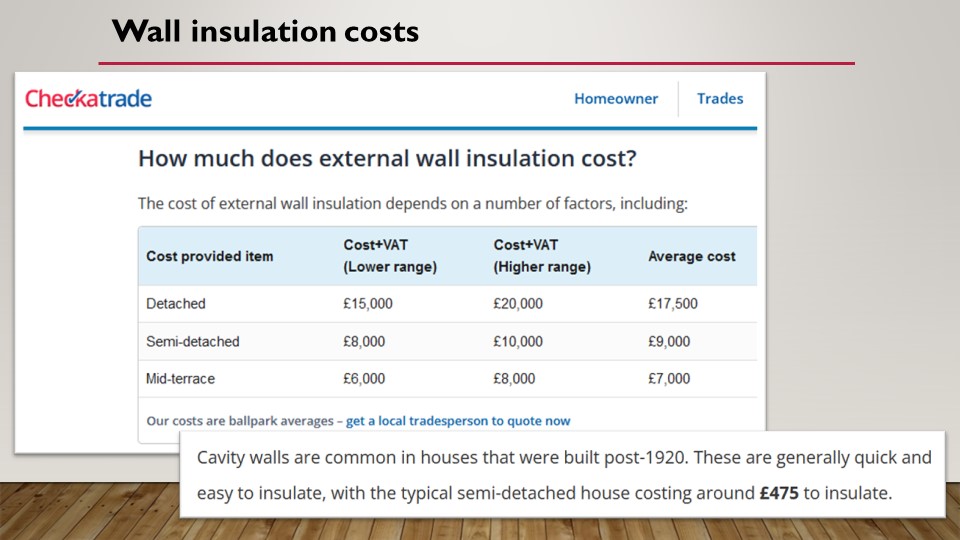Click the Mid-terrace row label

click(x=180, y=379)
